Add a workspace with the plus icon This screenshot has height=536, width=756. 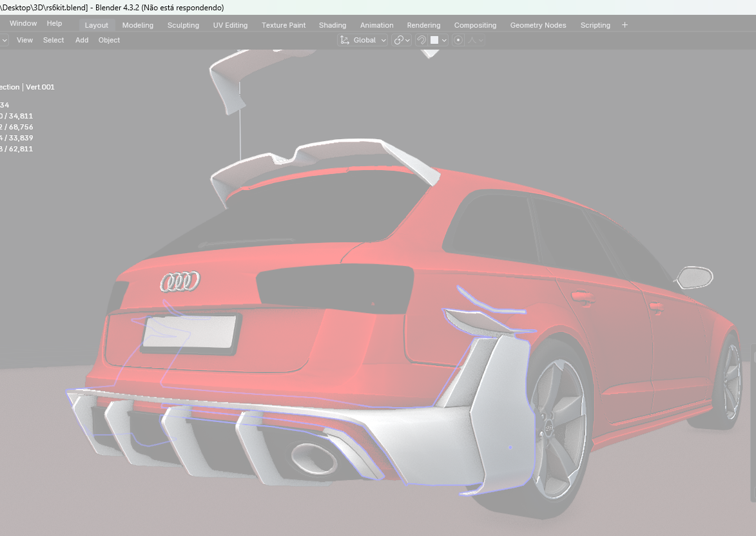click(625, 25)
